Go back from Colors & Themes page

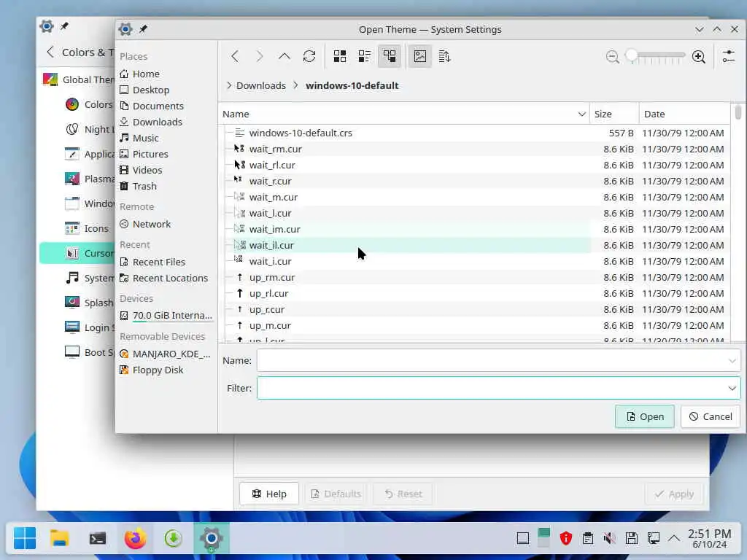50,52
